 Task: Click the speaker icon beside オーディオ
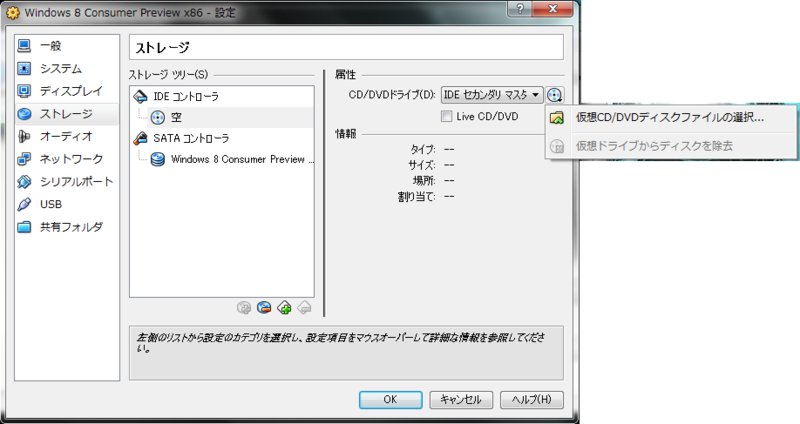coord(24,136)
